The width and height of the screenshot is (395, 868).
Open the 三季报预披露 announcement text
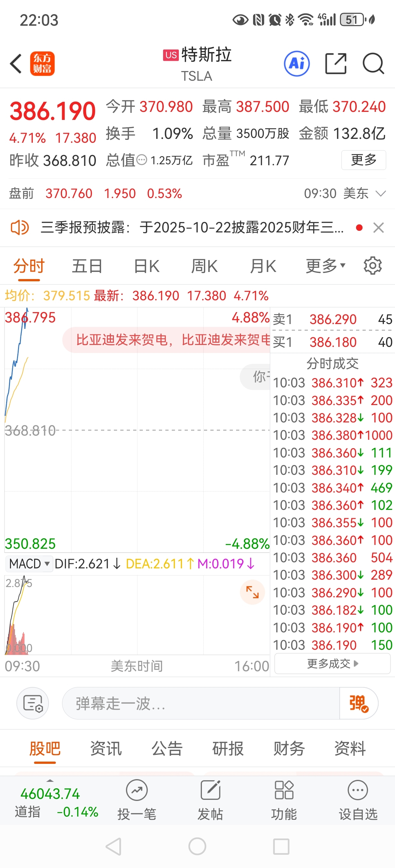192,227
